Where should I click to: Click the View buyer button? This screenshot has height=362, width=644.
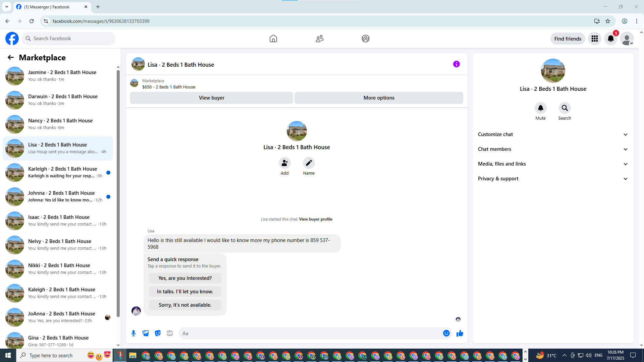(x=212, y=98)
